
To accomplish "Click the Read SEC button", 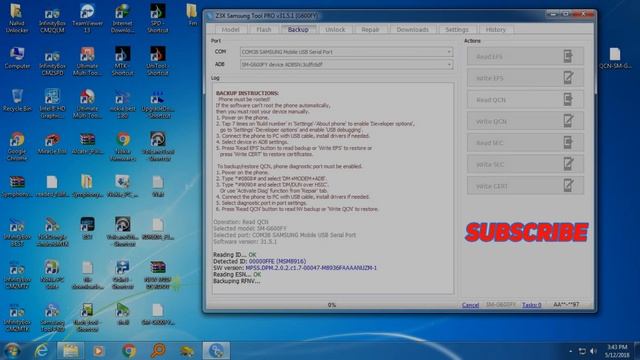I will 525,142.
